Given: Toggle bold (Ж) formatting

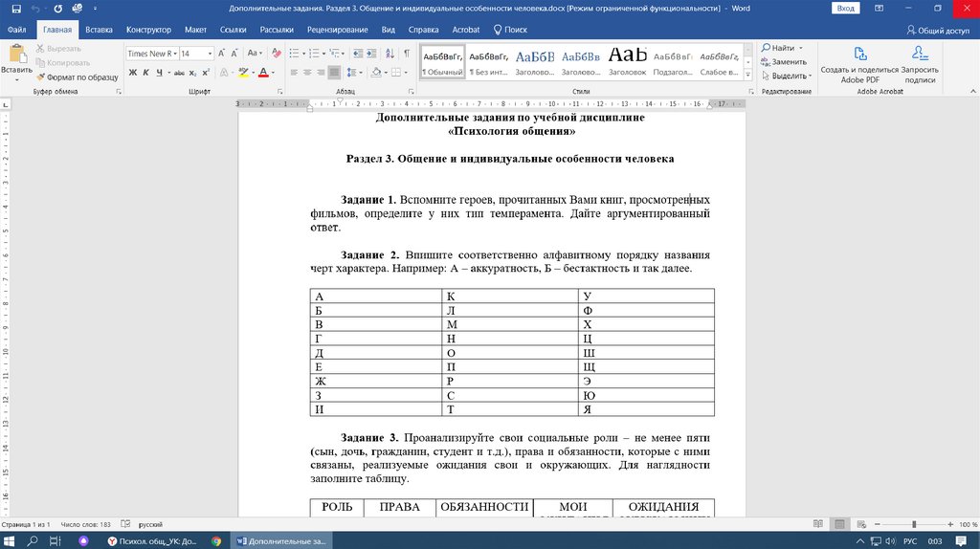Looking at the screenshot, I should (132, 73).
